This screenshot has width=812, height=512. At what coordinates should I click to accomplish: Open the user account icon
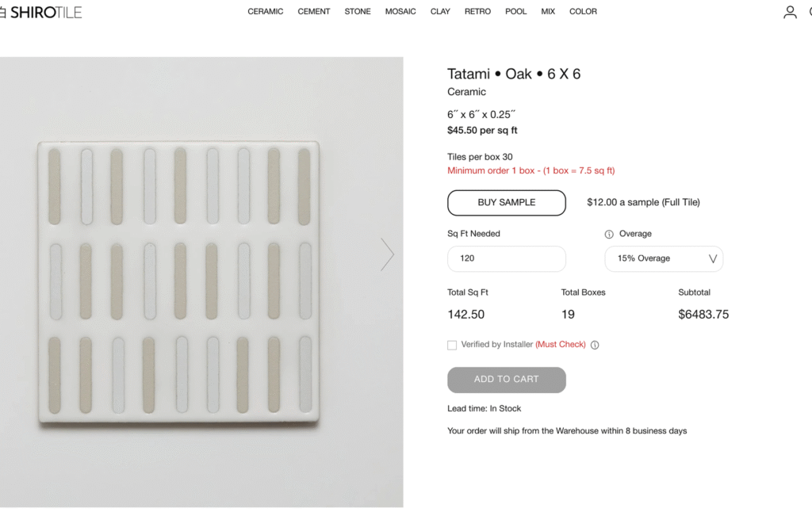[790, 12]
